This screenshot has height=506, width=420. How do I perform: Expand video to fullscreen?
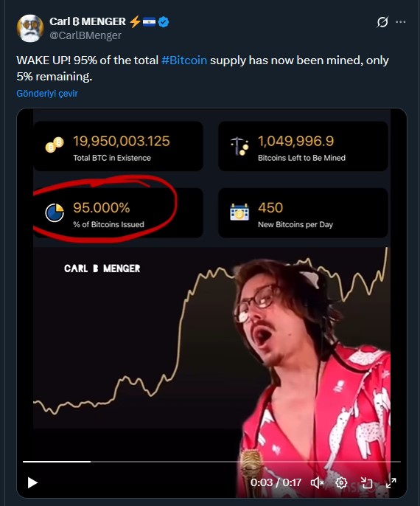(391, 482)
